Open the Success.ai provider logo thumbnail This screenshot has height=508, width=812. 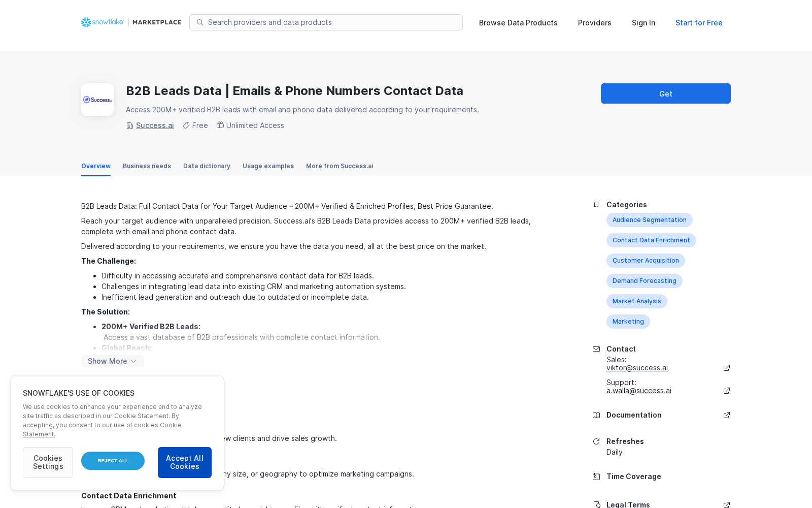[97, 100]
